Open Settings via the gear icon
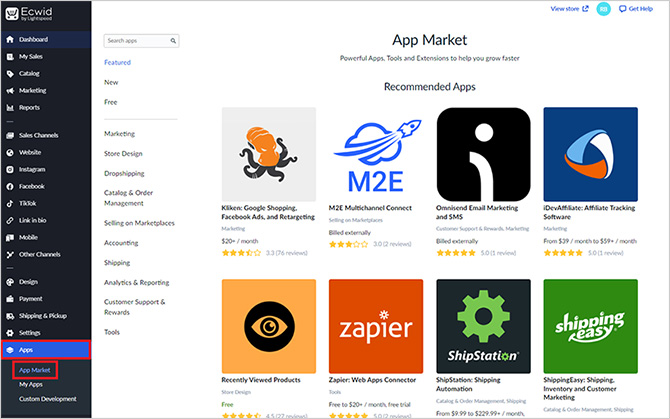Image resolution: width=670 pixels, height=419 pixels. click(x=10, y=333)
